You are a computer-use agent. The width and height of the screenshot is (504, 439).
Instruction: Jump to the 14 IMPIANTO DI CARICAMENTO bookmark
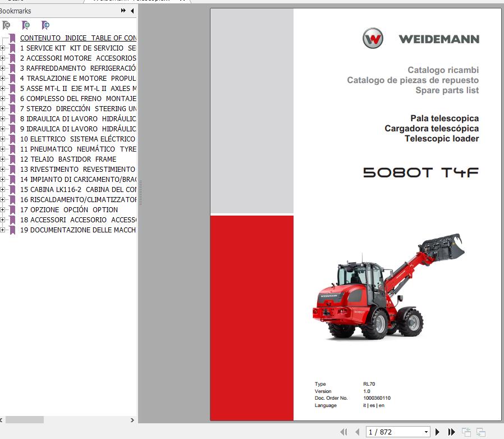pyautogui.click(x=78, y=179)
